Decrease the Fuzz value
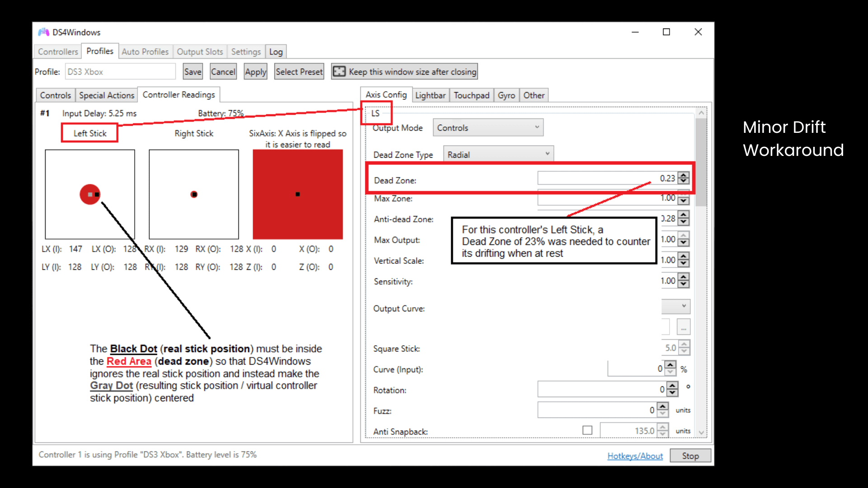Viewport: 868px width, 488px height. (663, 413)
